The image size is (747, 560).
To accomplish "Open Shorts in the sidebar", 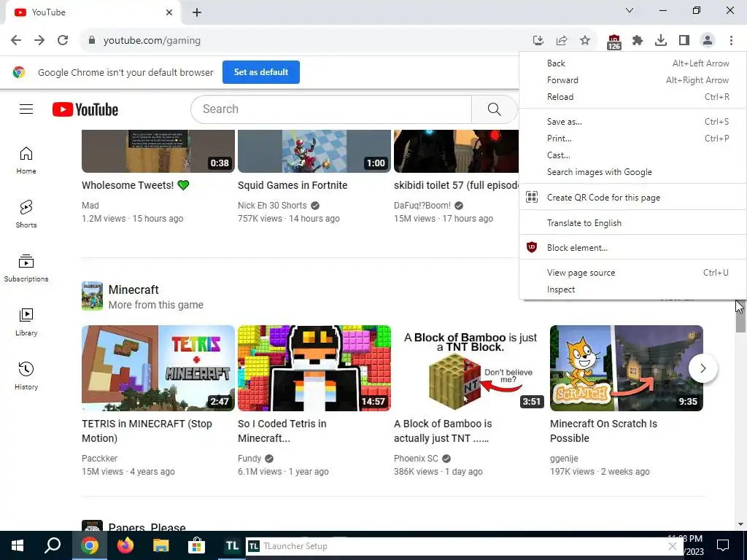I will coord(26,214).
